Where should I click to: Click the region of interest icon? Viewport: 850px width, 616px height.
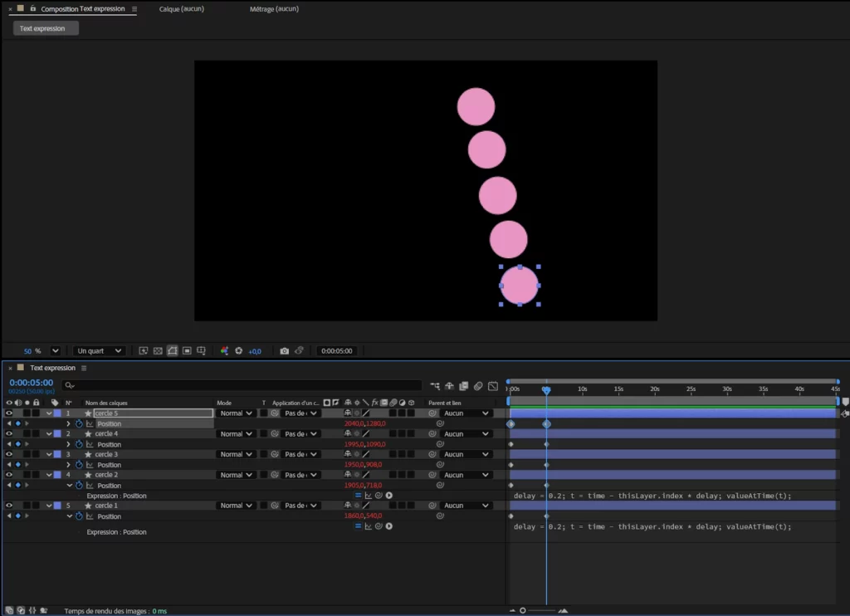pos(187,351)
